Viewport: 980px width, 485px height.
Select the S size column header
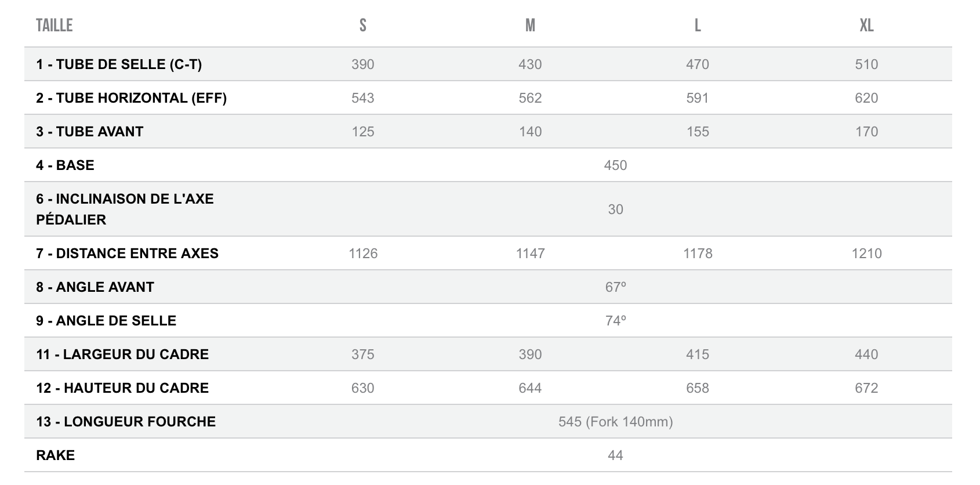(362, 26)
